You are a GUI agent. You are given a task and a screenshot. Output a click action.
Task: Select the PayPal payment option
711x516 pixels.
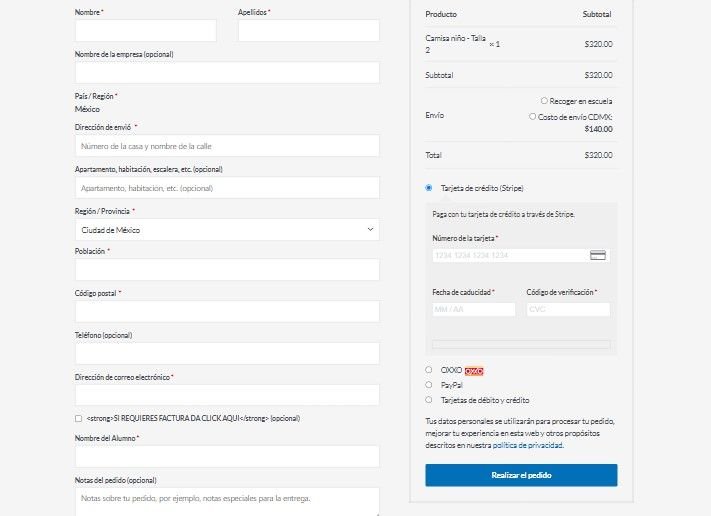[429, 384]
